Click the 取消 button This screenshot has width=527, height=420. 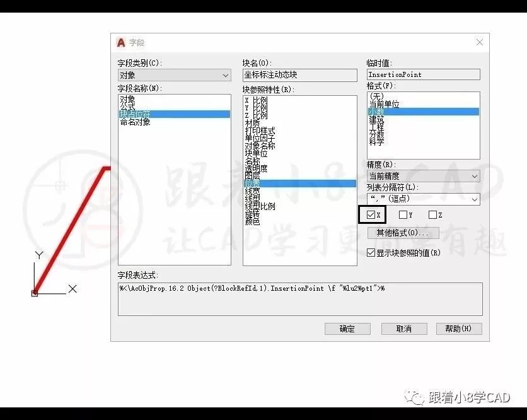pyautogui.click(x=404, y=329)
